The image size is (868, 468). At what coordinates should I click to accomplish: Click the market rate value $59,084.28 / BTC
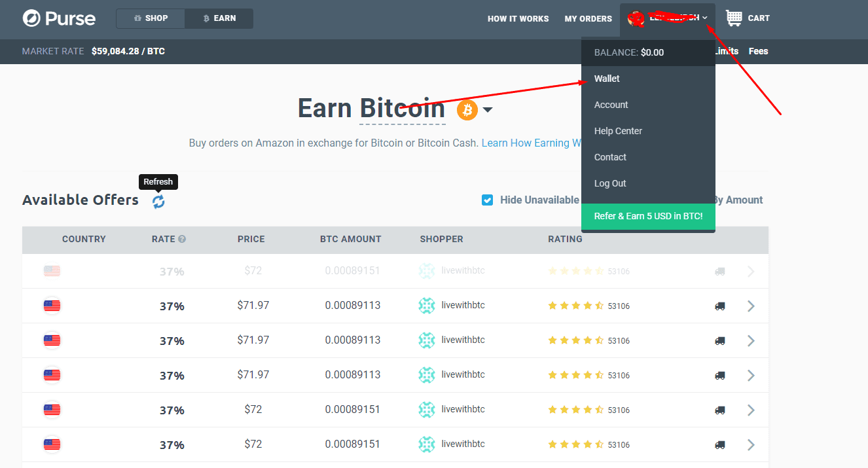[128, 51]
